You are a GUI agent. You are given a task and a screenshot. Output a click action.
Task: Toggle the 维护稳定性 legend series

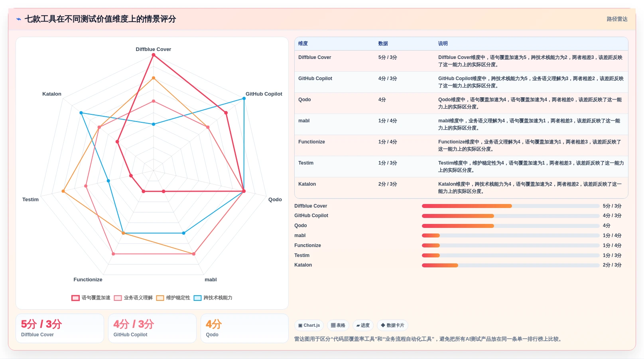coord(173,298)
